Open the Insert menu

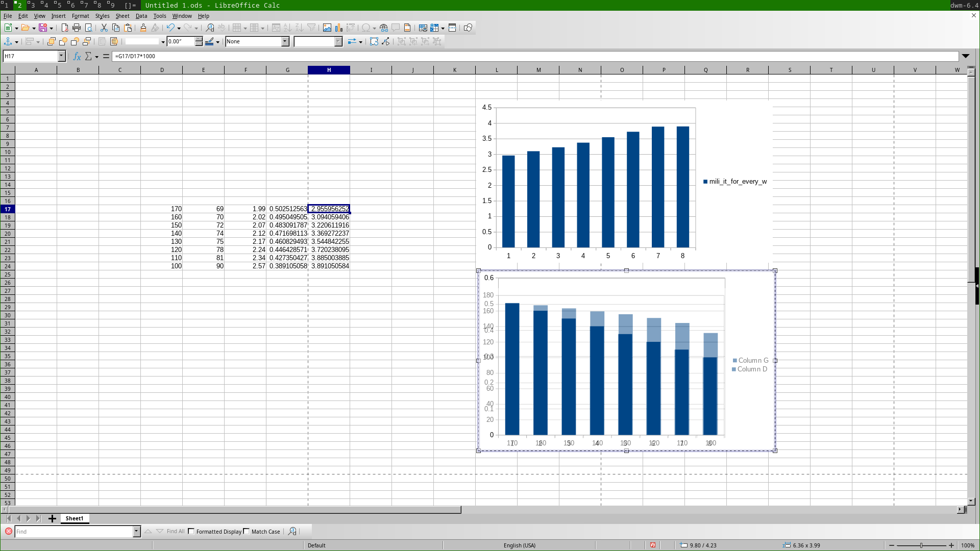pyautogui.click(x=58, y=16)
